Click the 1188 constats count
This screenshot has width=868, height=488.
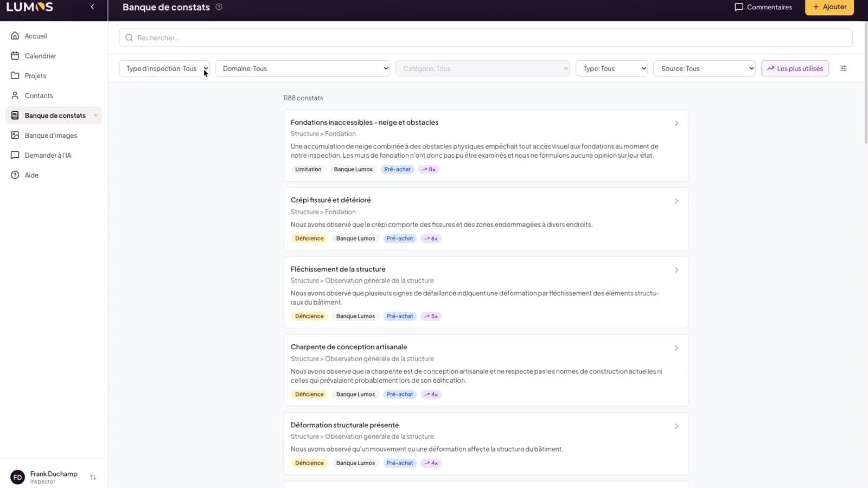coord(303,98)
